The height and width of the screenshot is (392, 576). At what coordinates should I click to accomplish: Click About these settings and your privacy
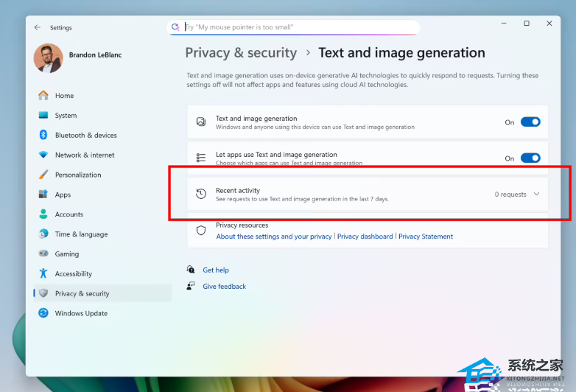(273, 237)
